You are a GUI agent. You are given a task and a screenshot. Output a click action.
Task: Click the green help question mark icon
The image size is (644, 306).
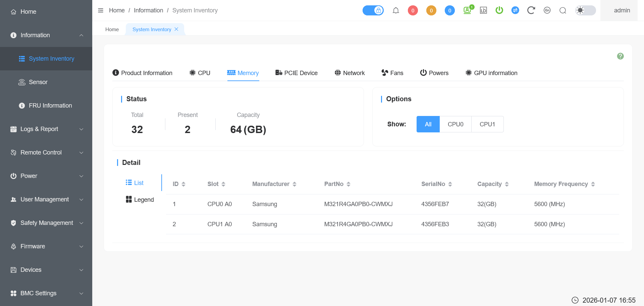620,56
